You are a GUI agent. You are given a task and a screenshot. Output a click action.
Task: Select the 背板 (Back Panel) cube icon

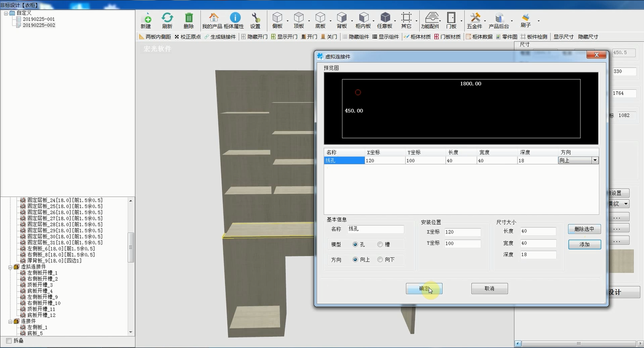[x=342, y=20]
